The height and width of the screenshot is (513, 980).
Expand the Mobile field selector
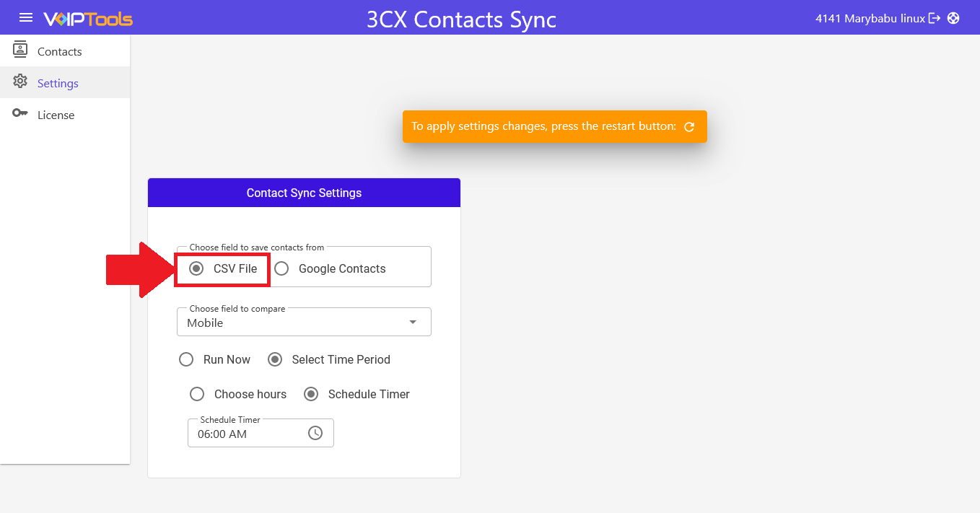tap(412, 321)
